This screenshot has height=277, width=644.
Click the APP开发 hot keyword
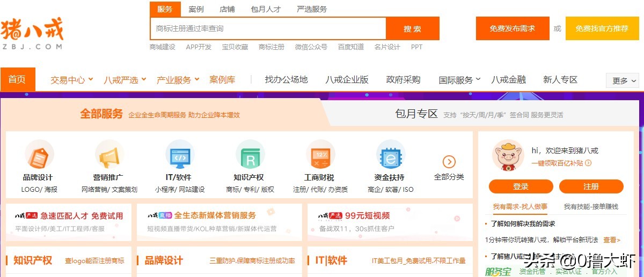(199, 47)
